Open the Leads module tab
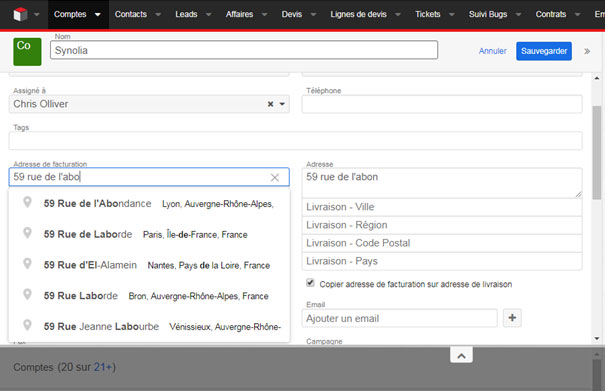605x391 pixels. click(x=186, y=14)
